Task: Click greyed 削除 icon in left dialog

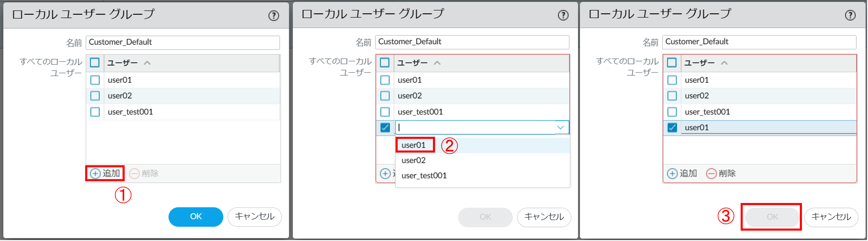Action: pos(134,173)
